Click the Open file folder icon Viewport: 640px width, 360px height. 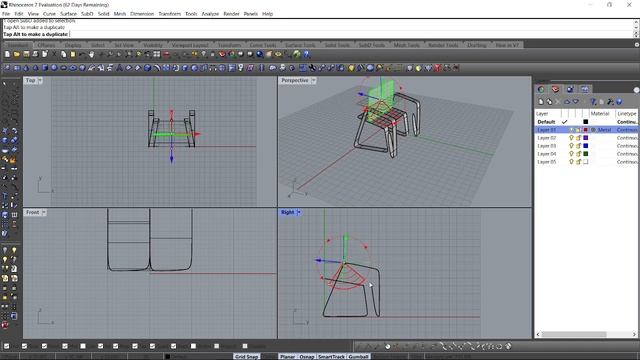coord(17,54)
